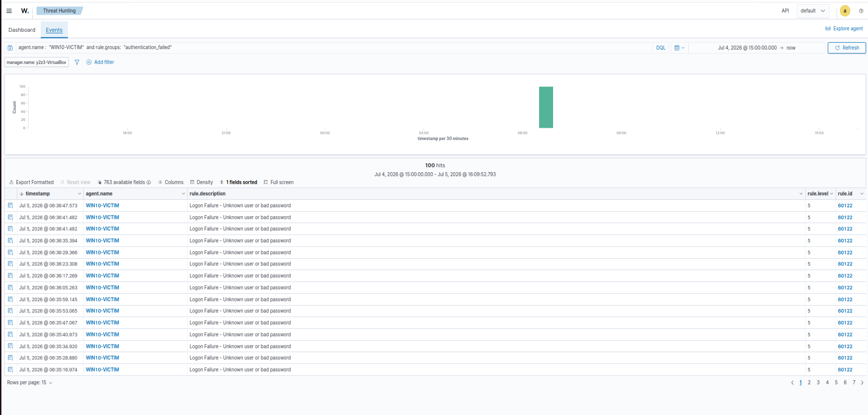Open the 1 fields sorted menu
This screenshot has height=415, width=868.
[239, 182]
